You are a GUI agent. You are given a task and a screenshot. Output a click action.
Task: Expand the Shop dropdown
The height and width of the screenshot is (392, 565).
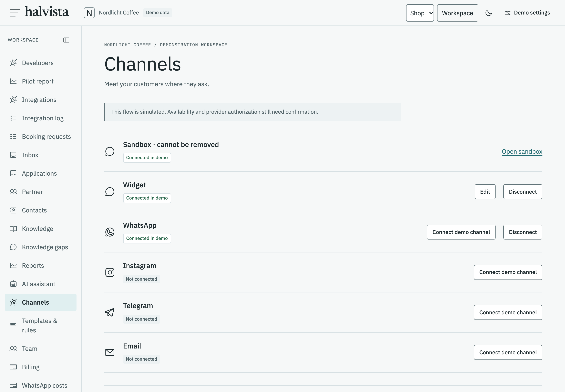(x=420, y=13)
